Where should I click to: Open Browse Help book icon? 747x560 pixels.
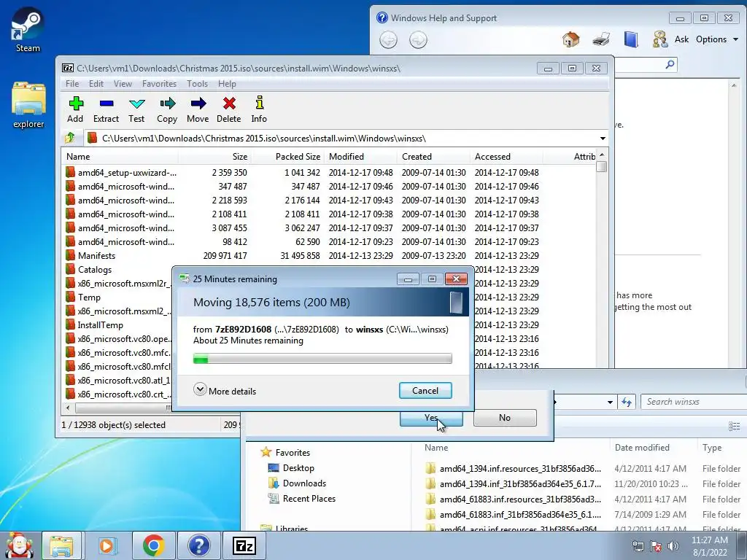(631, 39)
